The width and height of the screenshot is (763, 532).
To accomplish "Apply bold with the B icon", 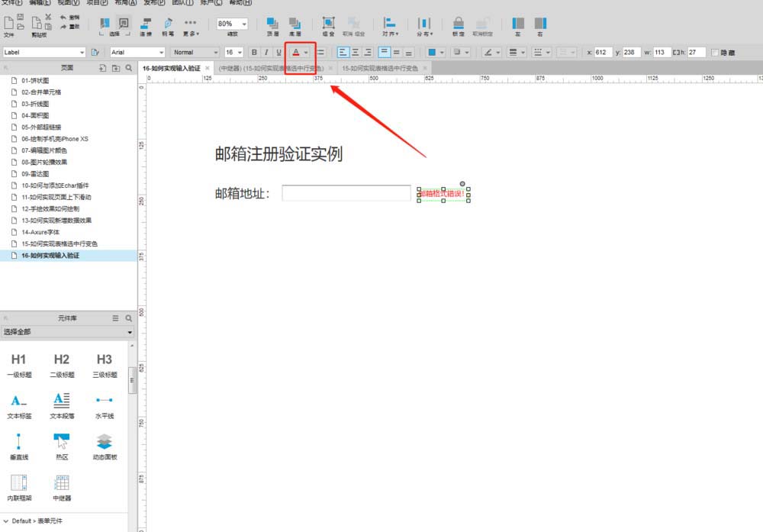I will pos(253,52).
